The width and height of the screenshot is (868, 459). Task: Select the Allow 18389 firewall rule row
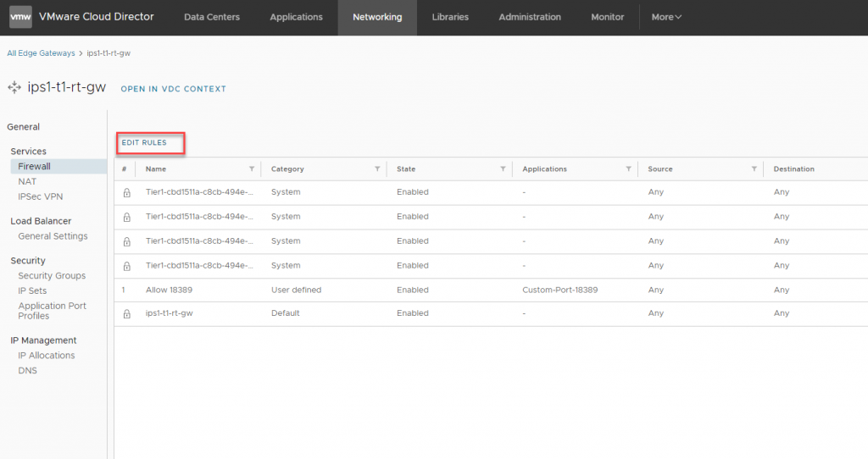[x=169, y=290]
